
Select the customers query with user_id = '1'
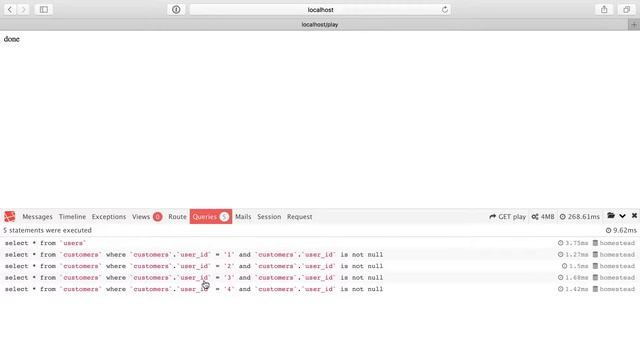(320, 255)
